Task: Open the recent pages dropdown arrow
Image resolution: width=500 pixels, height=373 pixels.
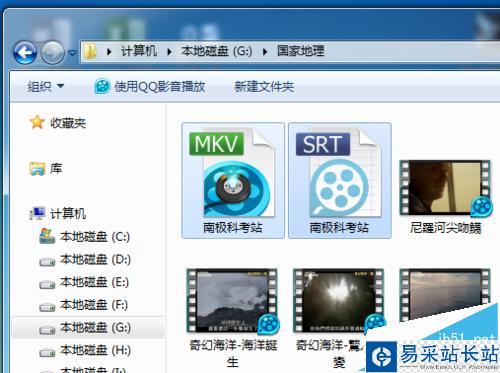Action: tap(72, 53)
